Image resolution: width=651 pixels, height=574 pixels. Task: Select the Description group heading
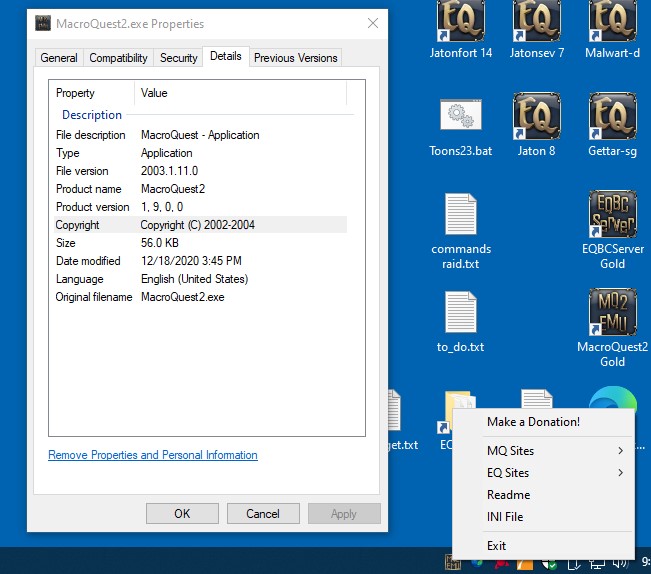[92, 115]
